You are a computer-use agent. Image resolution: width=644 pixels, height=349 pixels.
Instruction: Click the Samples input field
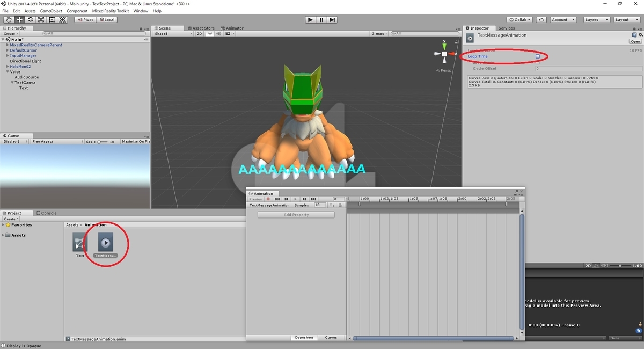pos(320,205)
